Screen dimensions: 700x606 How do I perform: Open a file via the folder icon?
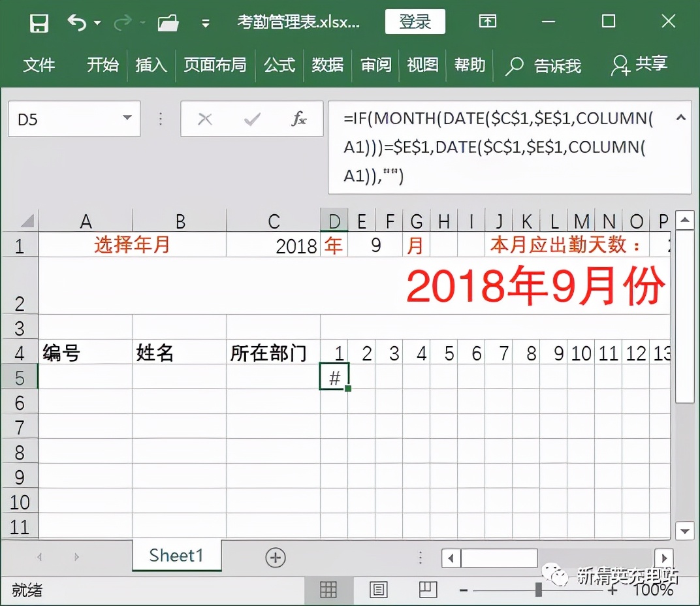168,22
